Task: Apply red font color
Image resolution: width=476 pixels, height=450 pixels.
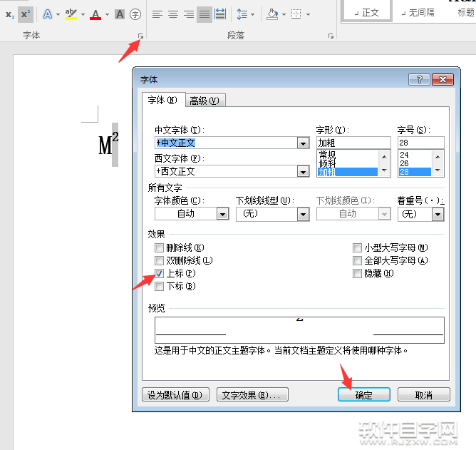Action: point(95,14)
